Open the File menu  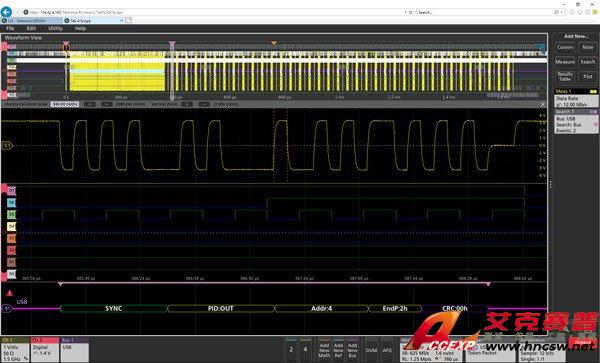pos(10,28)
